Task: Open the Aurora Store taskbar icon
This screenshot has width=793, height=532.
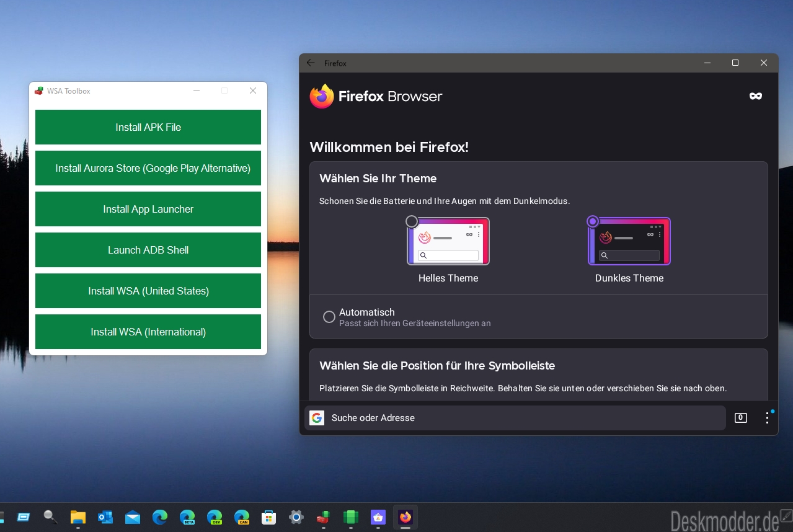Action: 378,517
